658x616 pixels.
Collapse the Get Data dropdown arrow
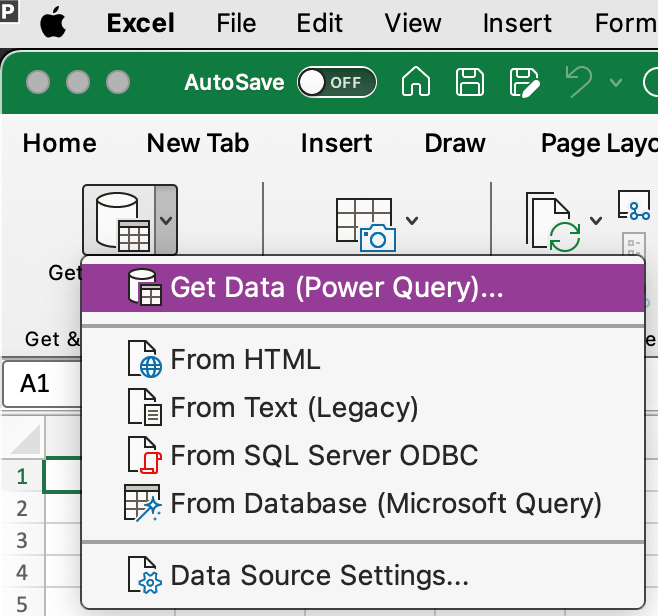(166, 220)
